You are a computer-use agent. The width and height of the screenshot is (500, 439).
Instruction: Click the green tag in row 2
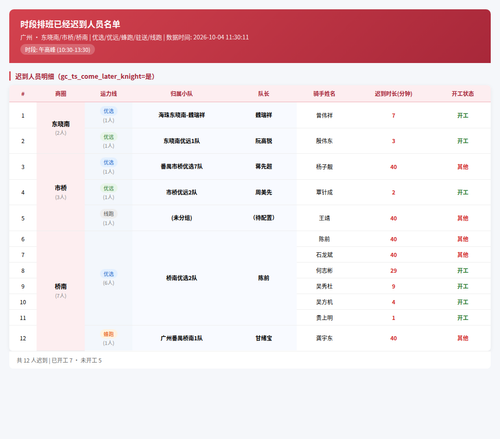(x=108, y=137)
